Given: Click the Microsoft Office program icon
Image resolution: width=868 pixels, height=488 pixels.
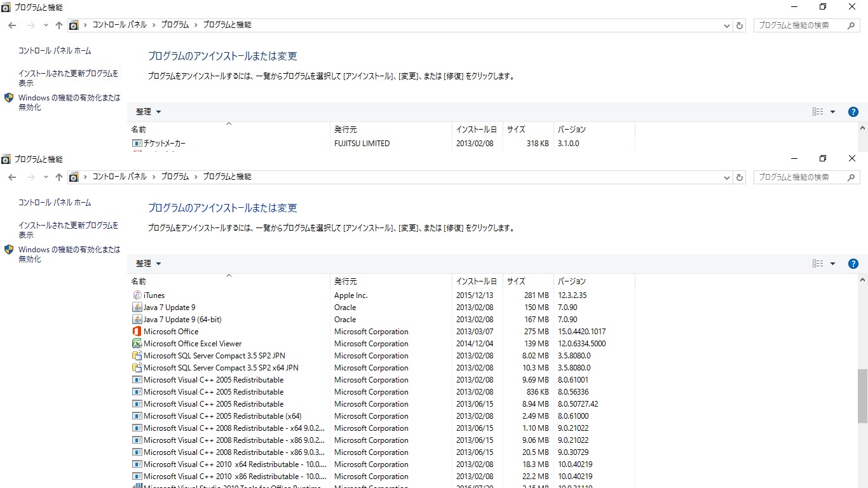Looking at the screenshot, I should point(137,332).
